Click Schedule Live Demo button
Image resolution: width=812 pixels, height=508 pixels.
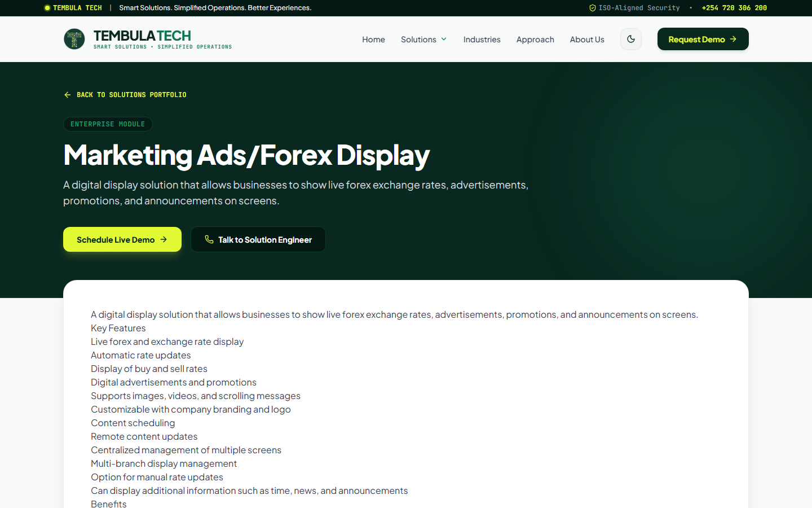point(122,239)
